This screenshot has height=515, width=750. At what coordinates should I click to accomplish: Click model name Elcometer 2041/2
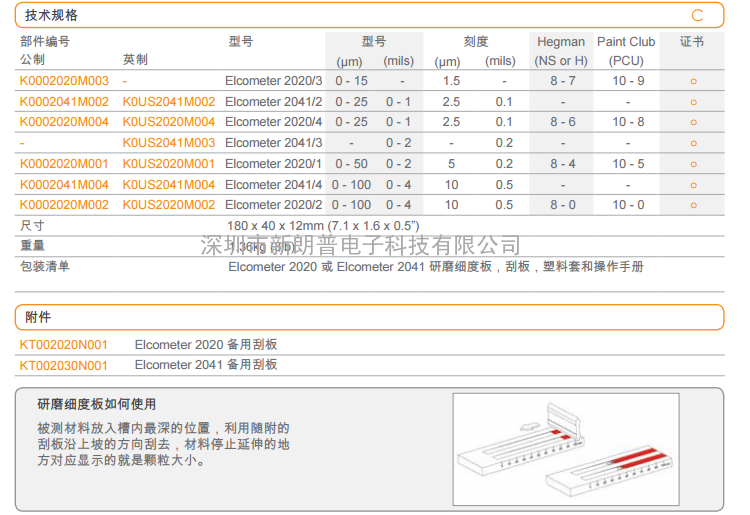click(x=274, y=102)
